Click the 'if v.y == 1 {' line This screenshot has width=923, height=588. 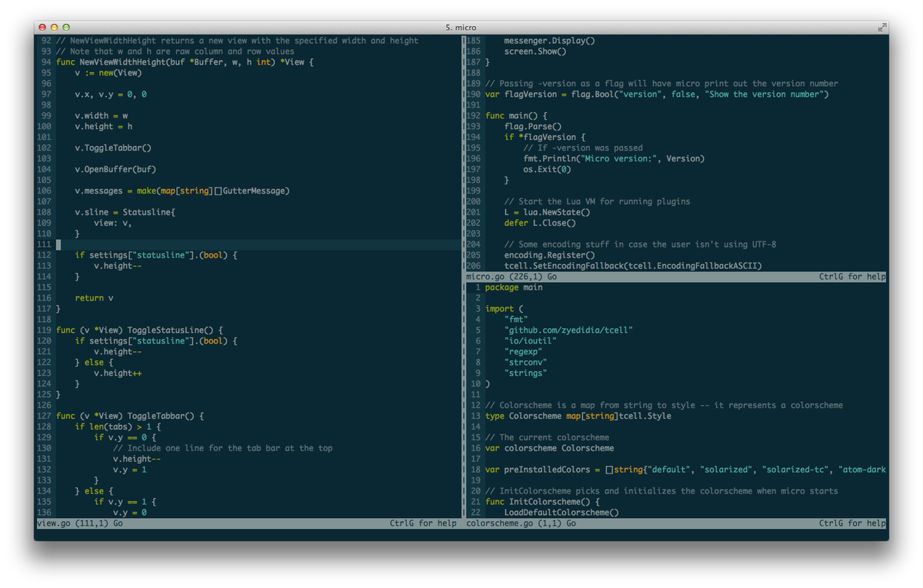125,502
